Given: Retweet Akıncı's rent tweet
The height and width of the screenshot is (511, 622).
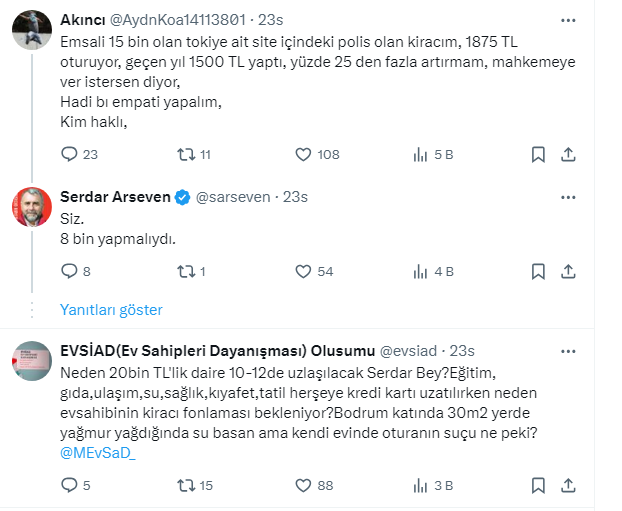Looking at the screenshot, I should click(x=185, y=155).
